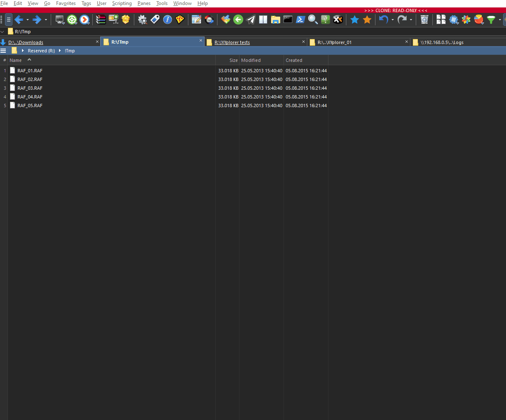The width and height of the screenshot is (506, 420).
Task: Open the forward button history dropdown
Action: [x=46, y=20]
